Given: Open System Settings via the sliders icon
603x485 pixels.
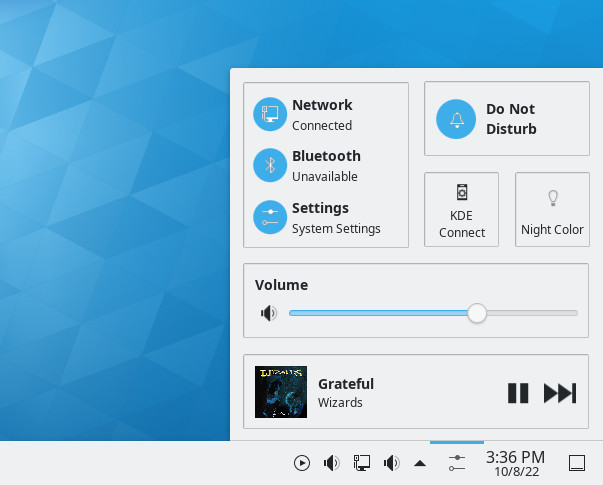Looking at the screenshot, I should (270, 217).
